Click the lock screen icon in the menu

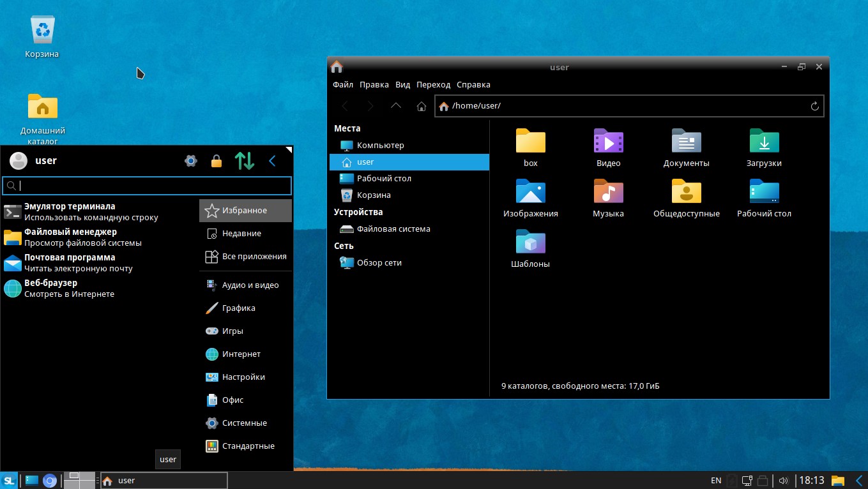click(216, 160)
